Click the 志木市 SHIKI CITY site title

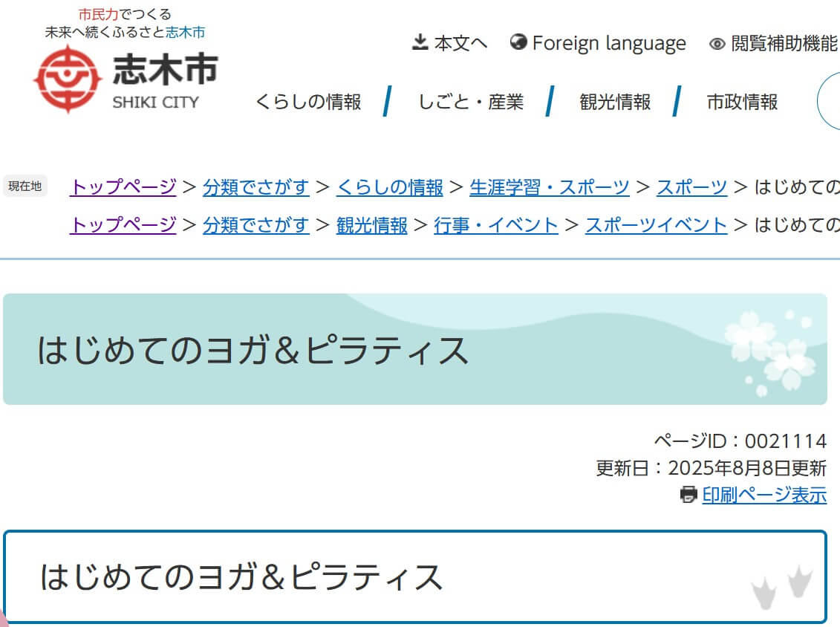coord(165,80)
